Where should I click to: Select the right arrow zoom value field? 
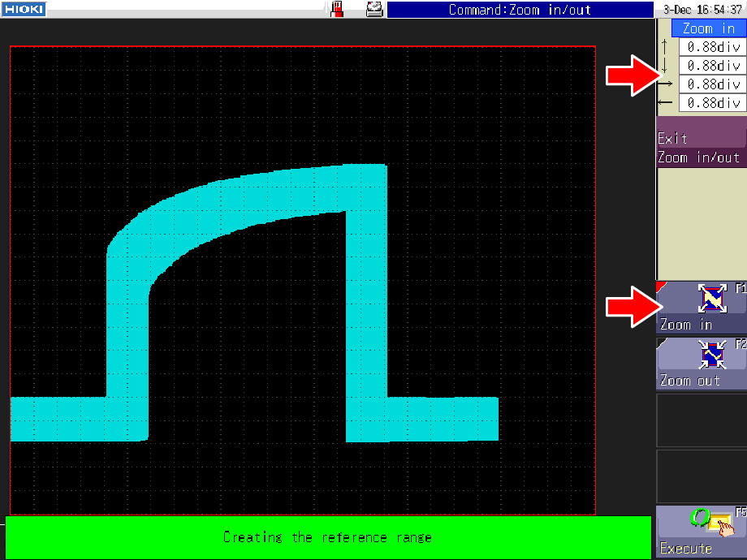(712, 84)
